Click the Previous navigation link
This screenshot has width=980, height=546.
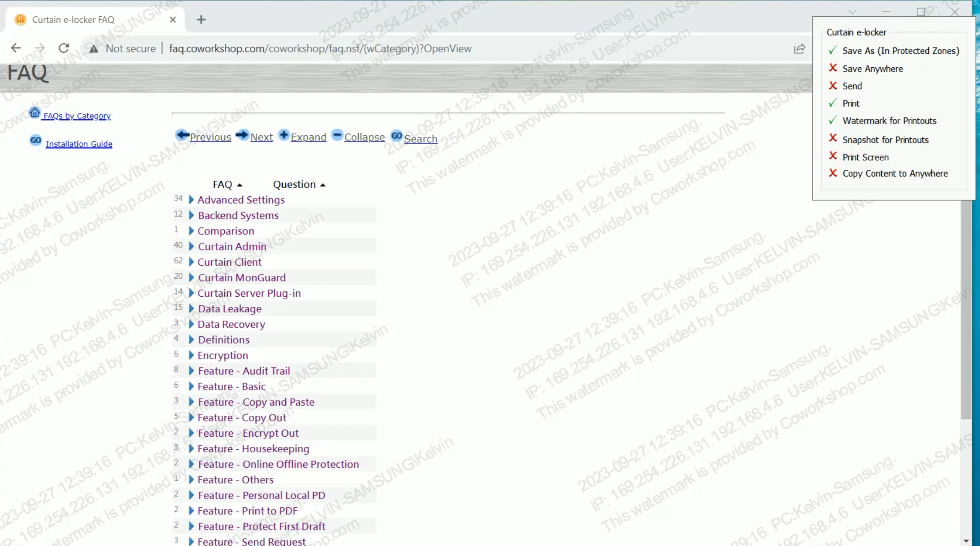(210, 137)
